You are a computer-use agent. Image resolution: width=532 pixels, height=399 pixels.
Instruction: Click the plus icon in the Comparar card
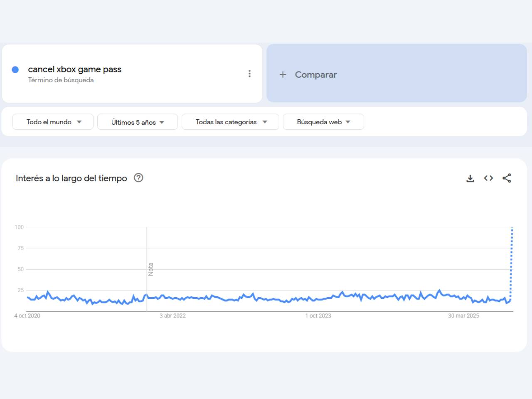pos(283,75)
